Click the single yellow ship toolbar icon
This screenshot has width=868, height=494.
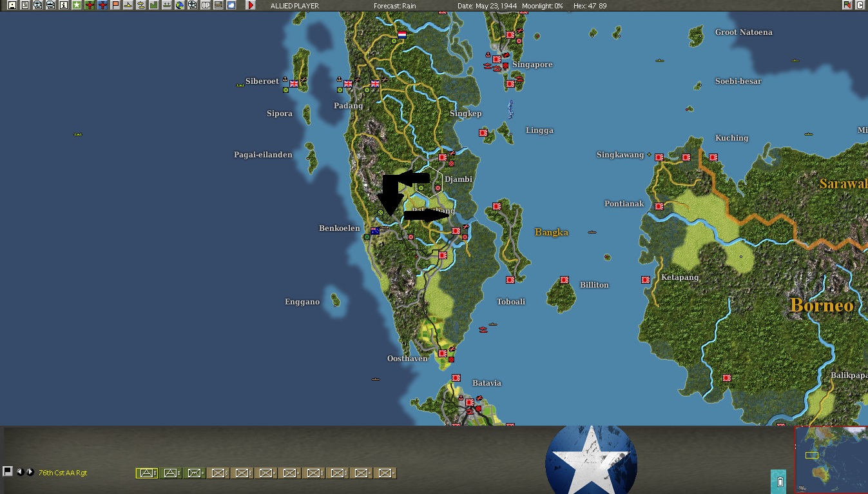click(128, 5)
